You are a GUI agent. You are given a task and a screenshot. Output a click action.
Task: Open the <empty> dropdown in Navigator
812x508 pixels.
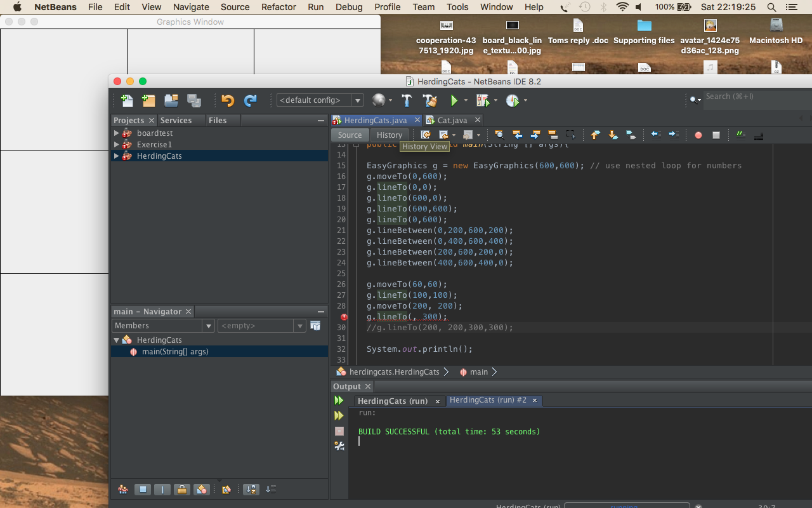point(262,326)
